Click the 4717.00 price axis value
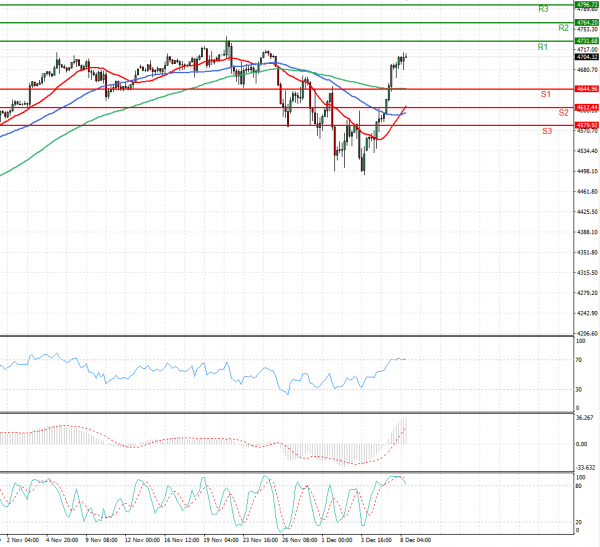This screenshot has height=547, width=600. click(x=587, y=50)
